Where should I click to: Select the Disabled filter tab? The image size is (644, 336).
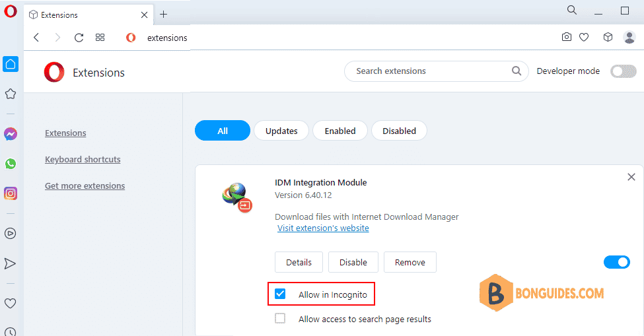399,131
